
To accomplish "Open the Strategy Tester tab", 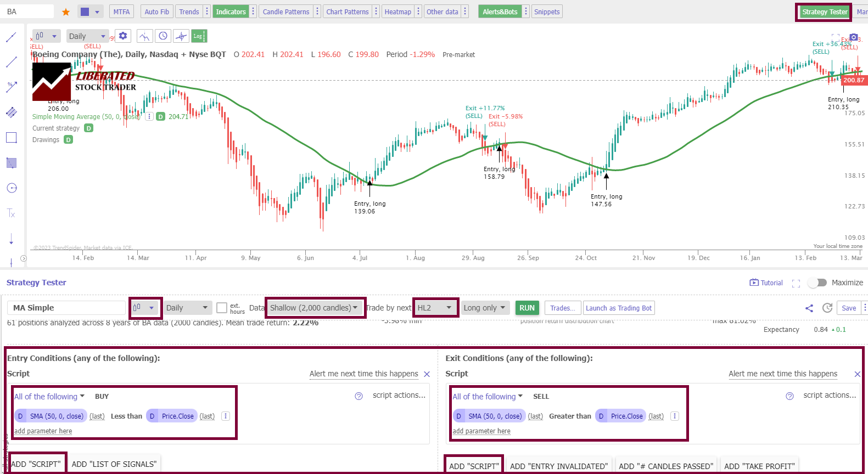I will click(x=824, y=12).
